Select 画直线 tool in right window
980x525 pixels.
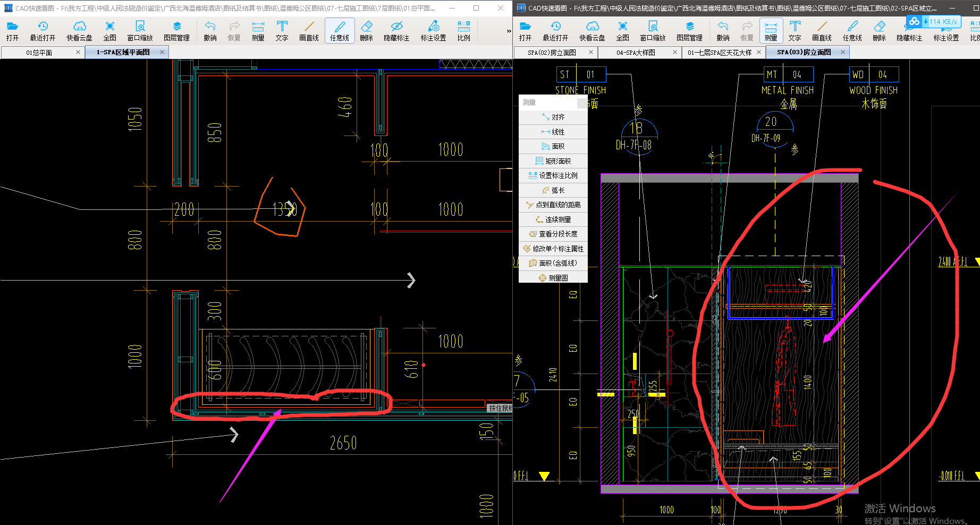[x=822, y=31]
